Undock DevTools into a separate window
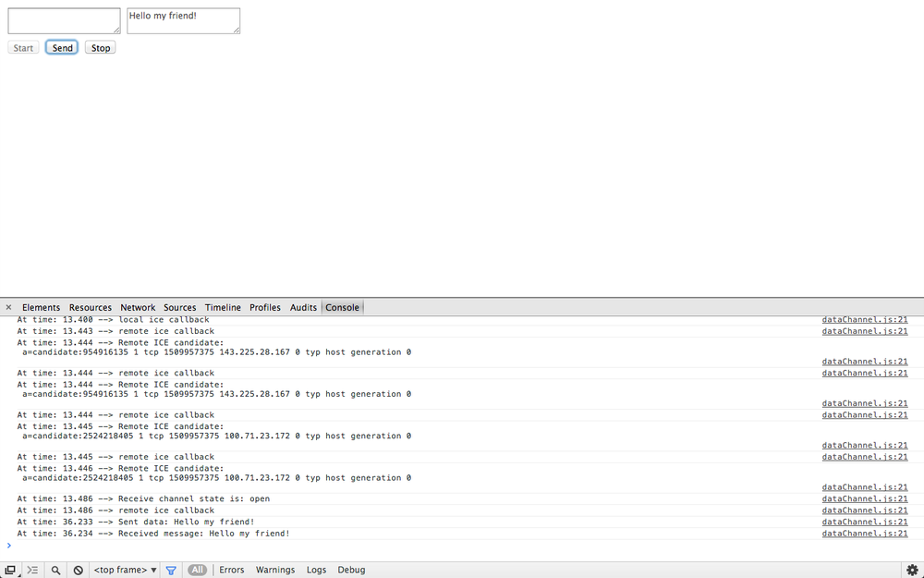The width and height of the screenshot is (924, 578). click(10, 570)
